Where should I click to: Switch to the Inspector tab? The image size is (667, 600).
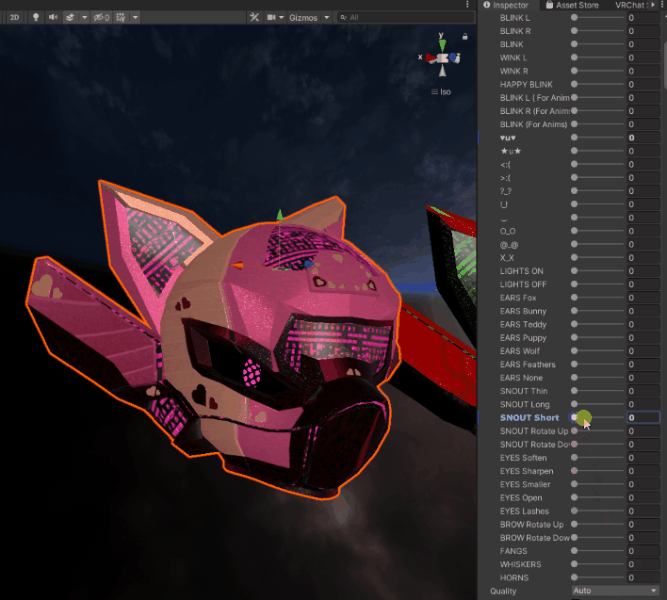point(506,5)
